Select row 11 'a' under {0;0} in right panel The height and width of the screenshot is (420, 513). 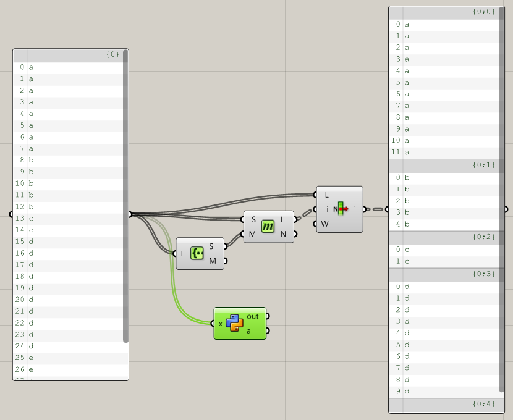[444, 153]
